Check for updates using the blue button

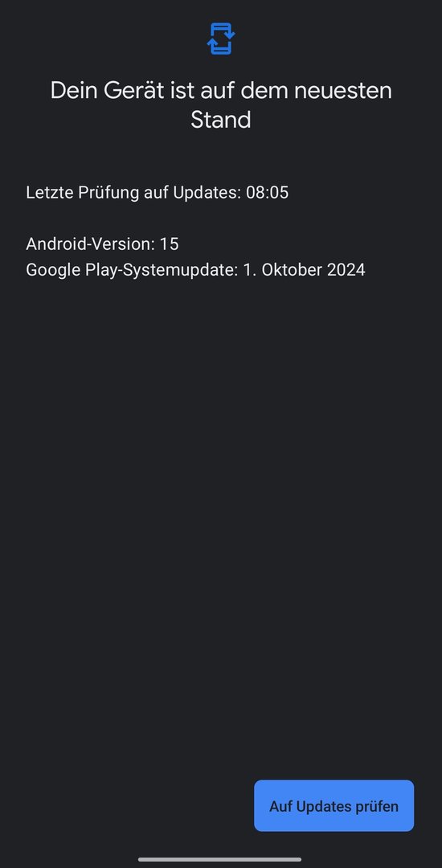coord(334,805)
